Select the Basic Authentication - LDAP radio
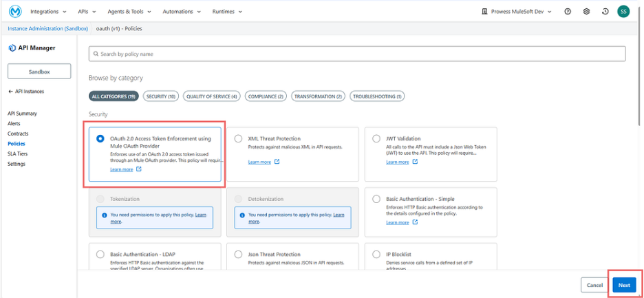Image resolution: width=644 pixels, height=298 pixels. tap(100, 255)
